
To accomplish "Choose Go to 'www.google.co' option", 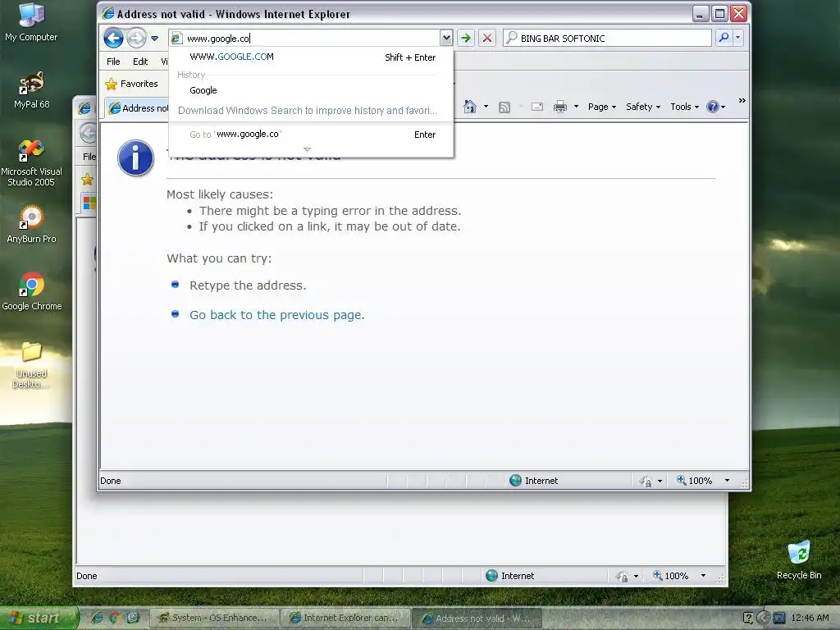I will [x=311, y=135].
